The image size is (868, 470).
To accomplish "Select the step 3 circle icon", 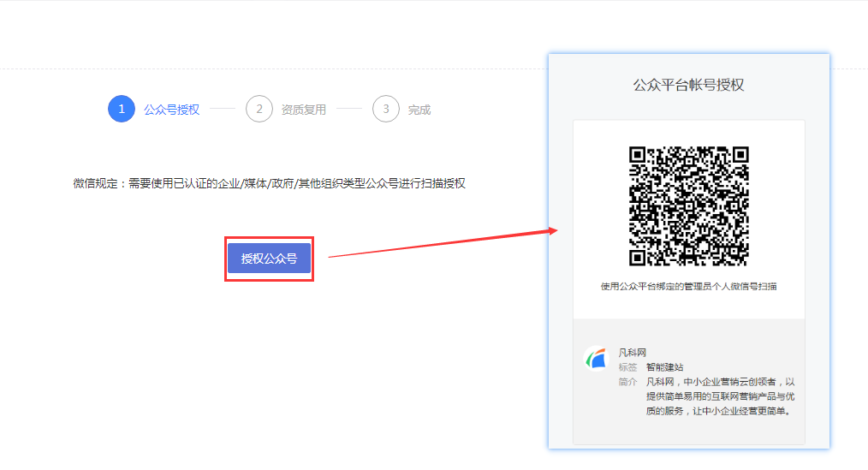I will pos(386,109).
